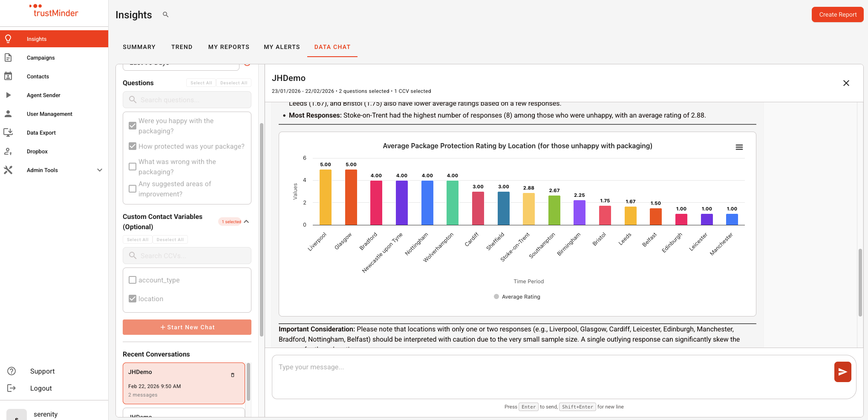Click Select All for CCVs

tap(138, 239)
